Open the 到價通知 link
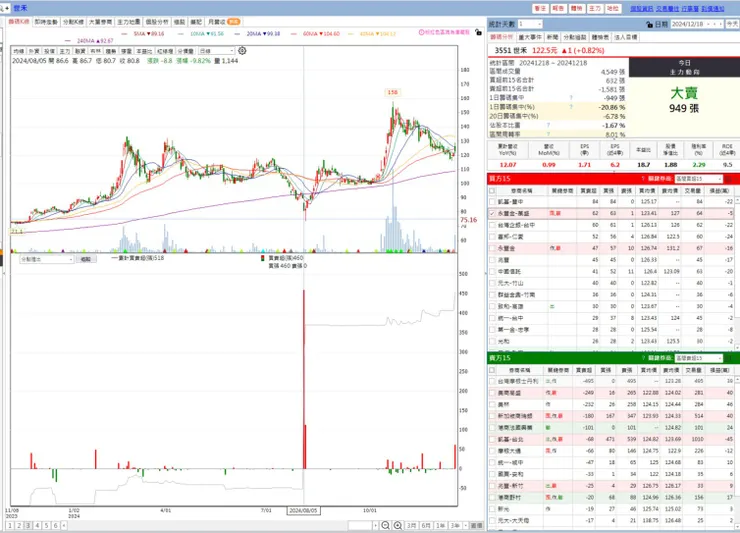740x533 pixels. point(713,8)
